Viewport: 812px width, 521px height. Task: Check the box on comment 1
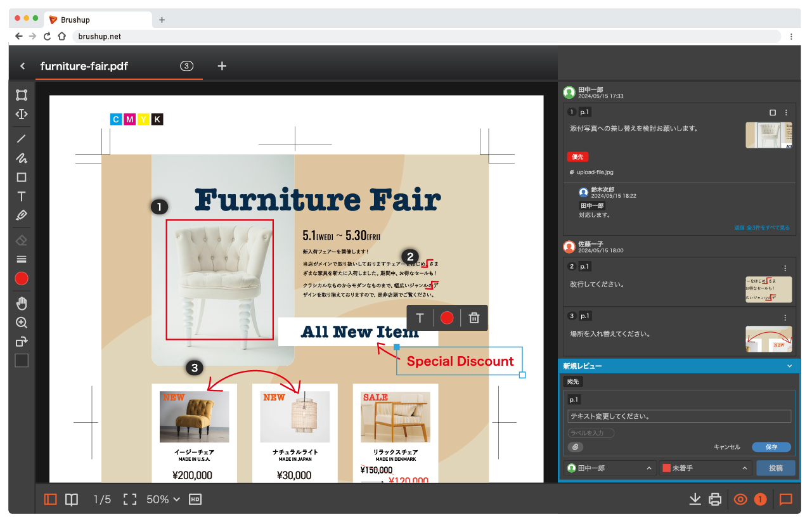tap(772, 112)
